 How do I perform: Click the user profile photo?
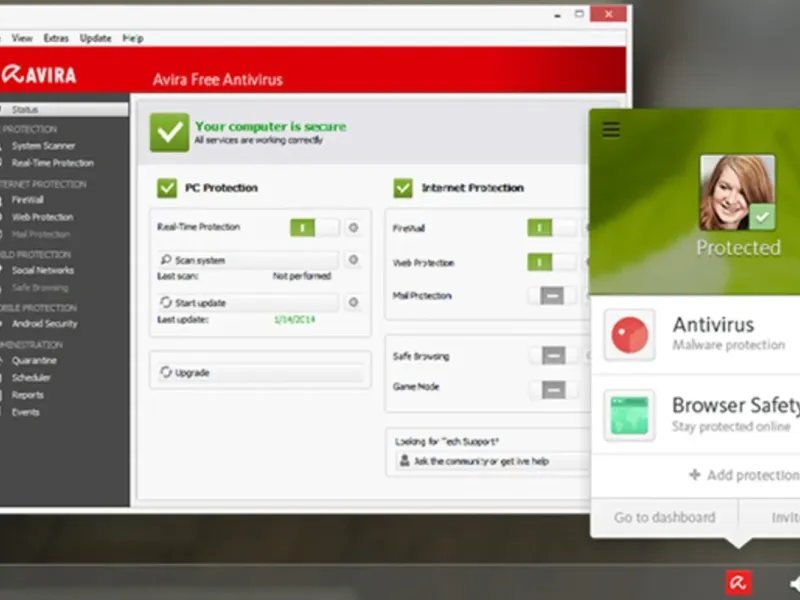coord(737,193)
